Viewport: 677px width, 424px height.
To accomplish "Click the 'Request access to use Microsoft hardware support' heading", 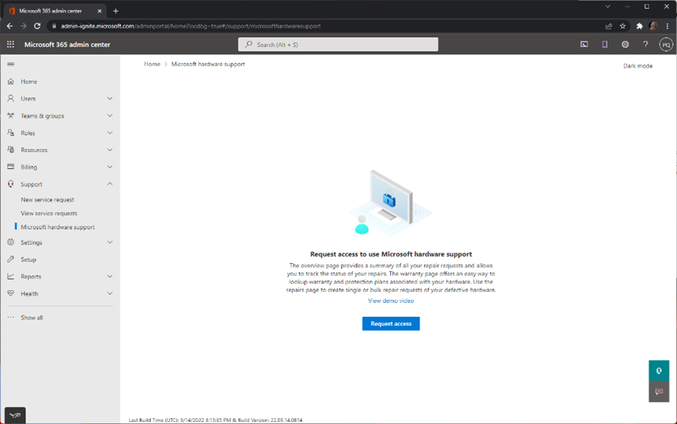I will (x=391, y=254).
